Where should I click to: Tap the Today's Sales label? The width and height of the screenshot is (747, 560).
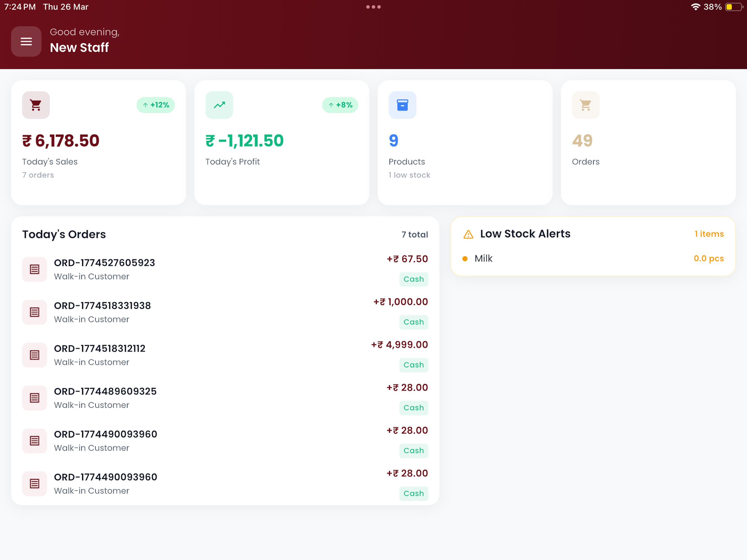tap(50, 162)
